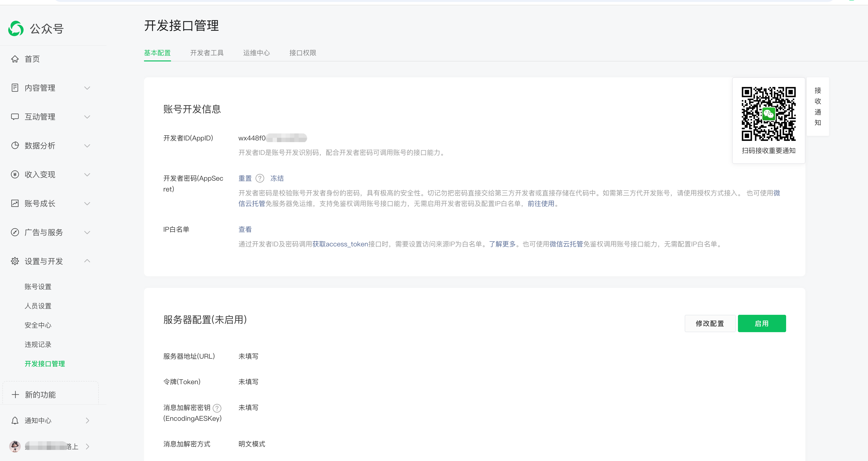Collapse the 设置与开发 section chevron
Image resolution: width=868 pixels, height=461 pixels.
coord(87,261)
